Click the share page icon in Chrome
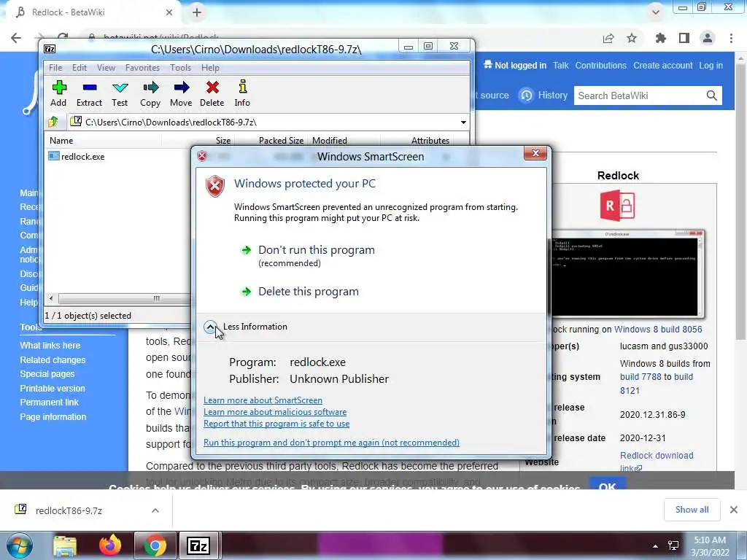 608,38
